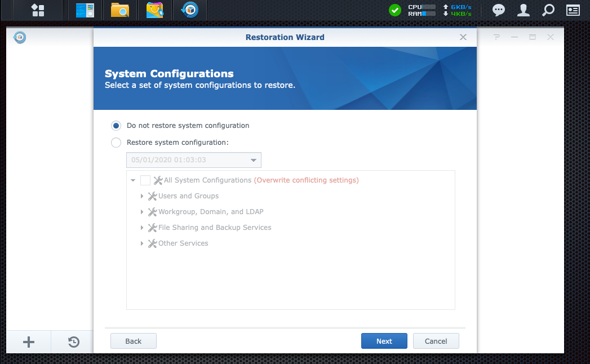Expand the Other Services tree node

[142, 243]
